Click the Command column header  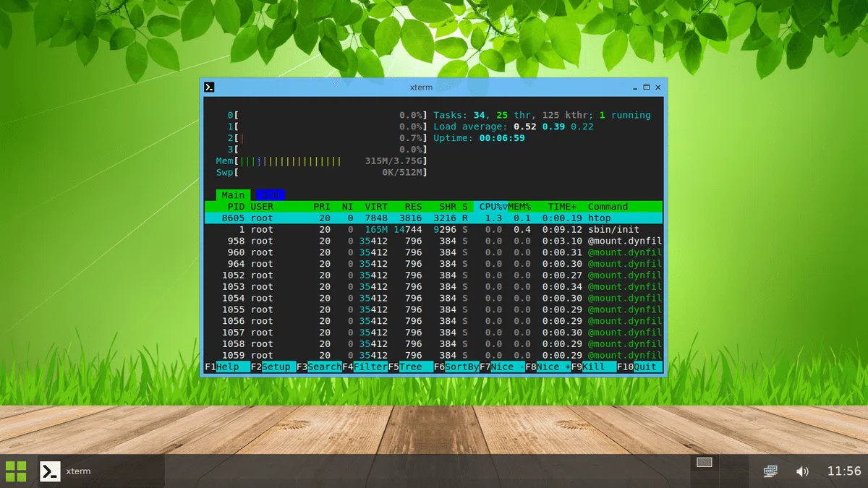pyautogui.click(x=608, y=207)
